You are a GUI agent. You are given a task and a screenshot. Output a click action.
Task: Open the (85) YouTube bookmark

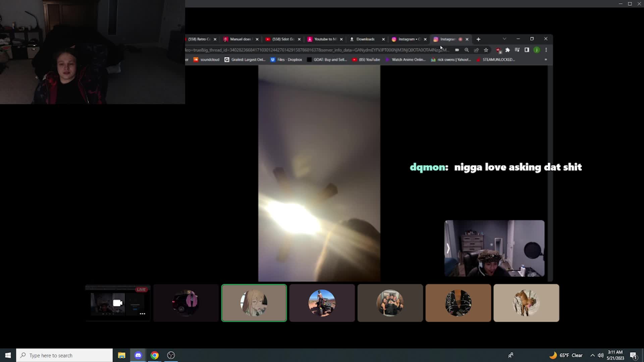coord(366,60)
